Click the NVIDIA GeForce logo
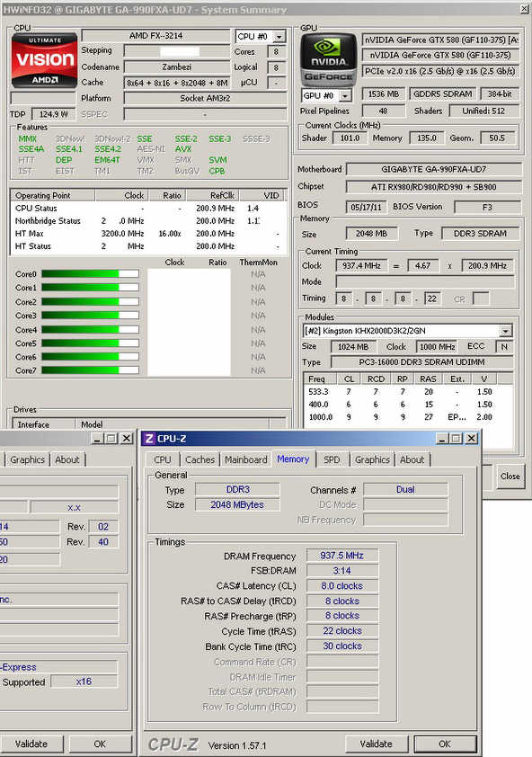This screenshot has height=757, width=532. [328, 59]
